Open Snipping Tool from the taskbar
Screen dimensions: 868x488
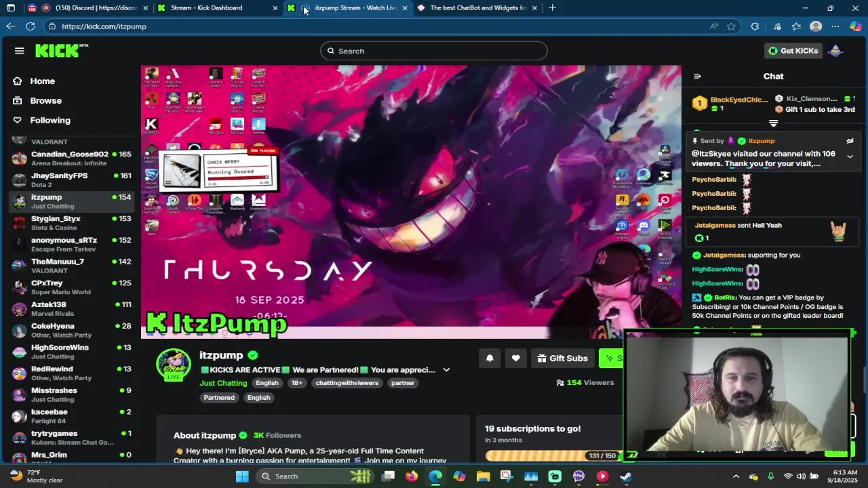pos(507,476)
